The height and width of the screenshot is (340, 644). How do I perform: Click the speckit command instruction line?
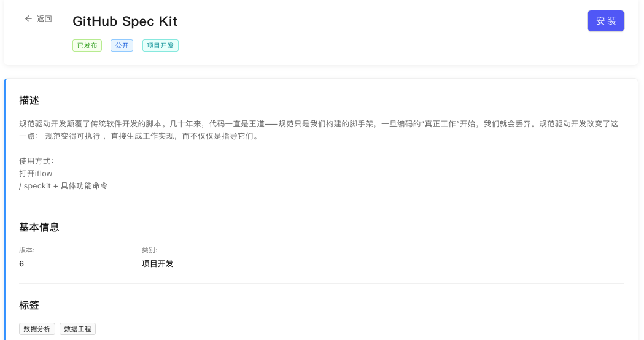[63, 186]
